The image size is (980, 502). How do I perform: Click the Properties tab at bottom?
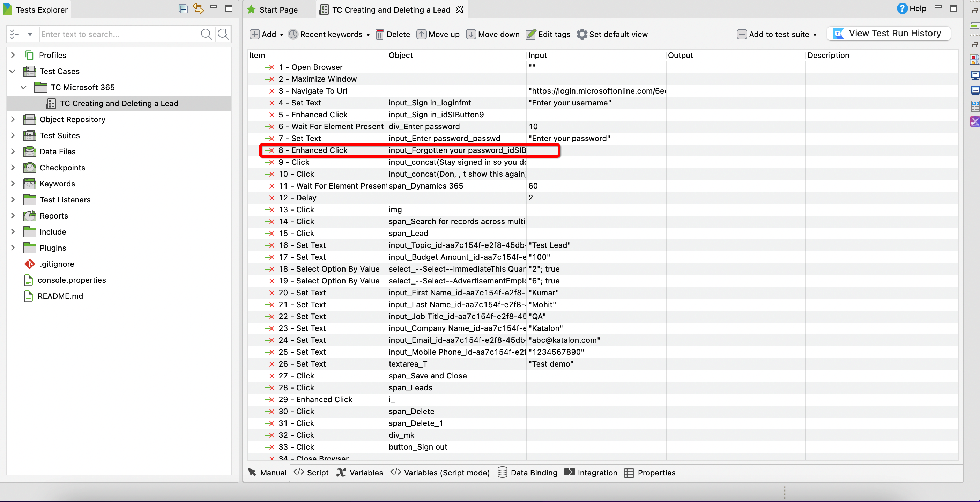click(x=656, y=473)
